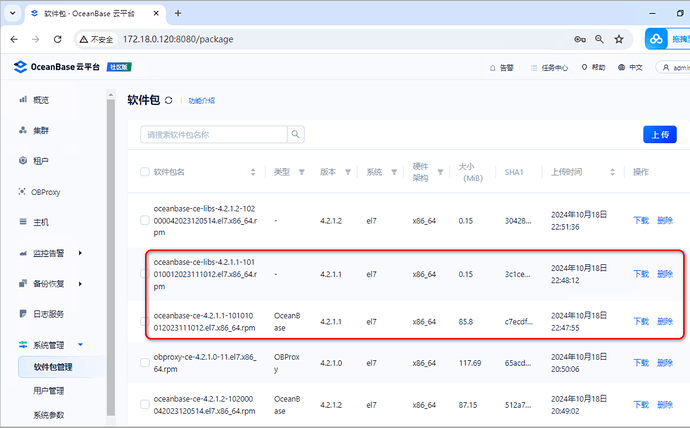Close the OceanBase browser tab
Viewport: 690px width, 428px height.
pyautogui.click(x=156, y=13)
